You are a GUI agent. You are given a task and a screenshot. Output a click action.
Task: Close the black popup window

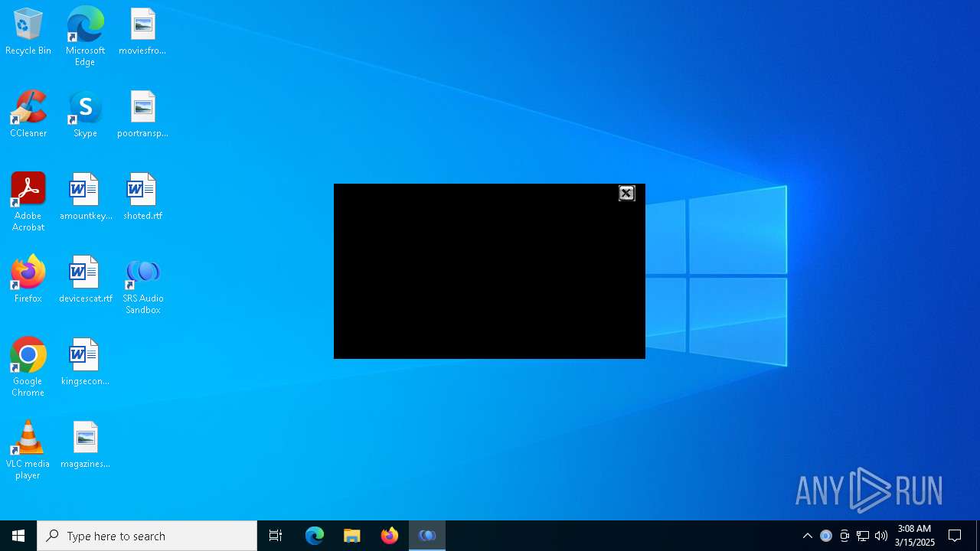pos(626,193)
